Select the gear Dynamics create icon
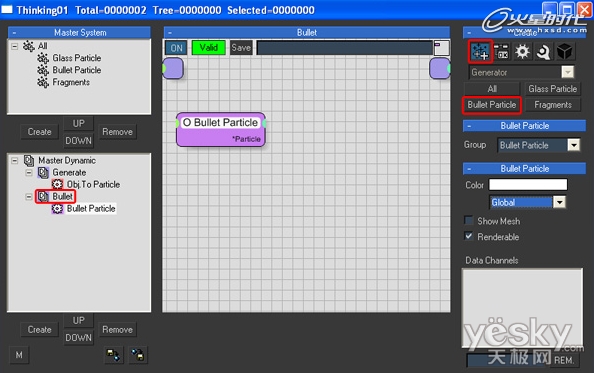The height and width of the screenshot is (373, 594). tap(522, 51)
